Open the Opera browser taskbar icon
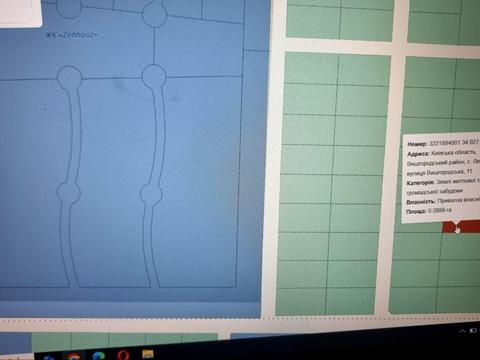The image size is (480, 360). click(123, 355)
